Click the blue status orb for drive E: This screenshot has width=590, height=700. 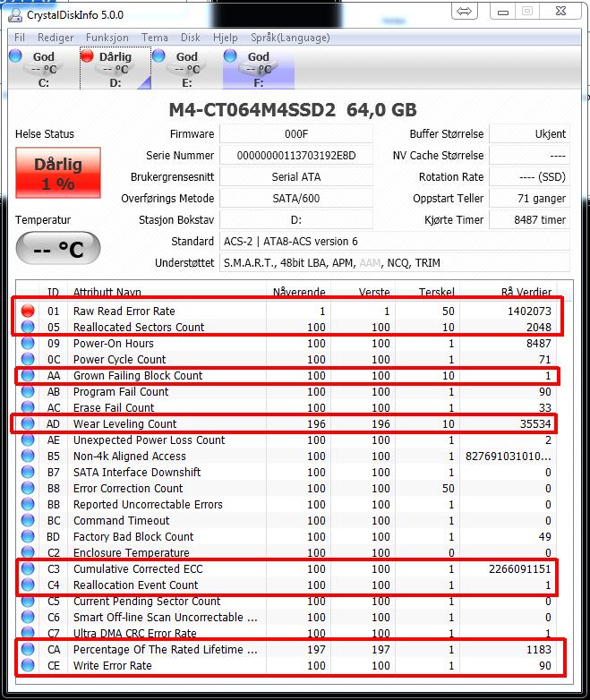pyautogui.click(x=158, y=55)
